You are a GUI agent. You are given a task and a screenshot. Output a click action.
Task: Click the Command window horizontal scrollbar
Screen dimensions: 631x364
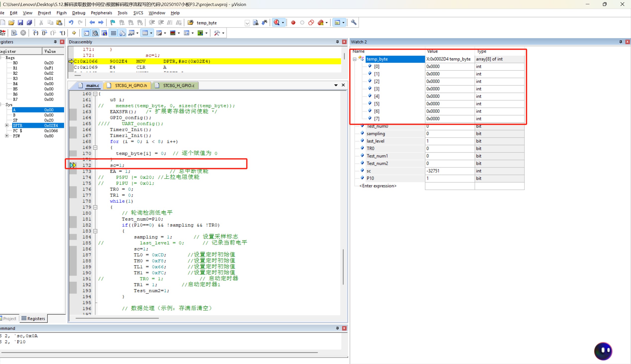pos(159,353)
